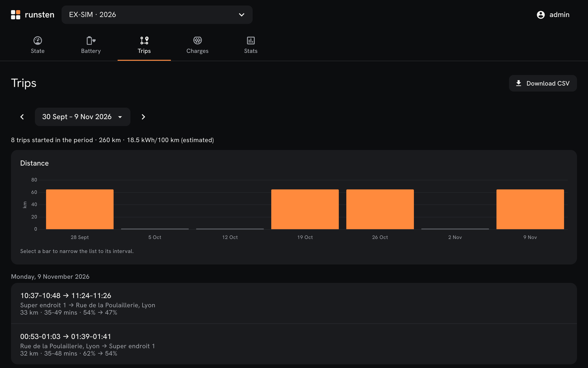This screenshot has width=588, height=368.
Task: Open the 10:37–10:48 trip entry
Action: click(x=294, y=303)
